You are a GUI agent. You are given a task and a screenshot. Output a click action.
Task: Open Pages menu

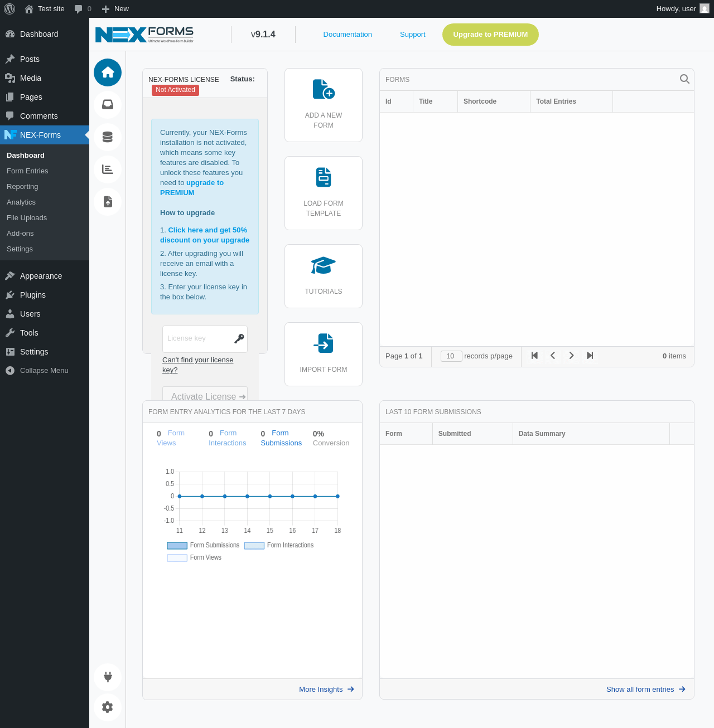coord(45,97)
